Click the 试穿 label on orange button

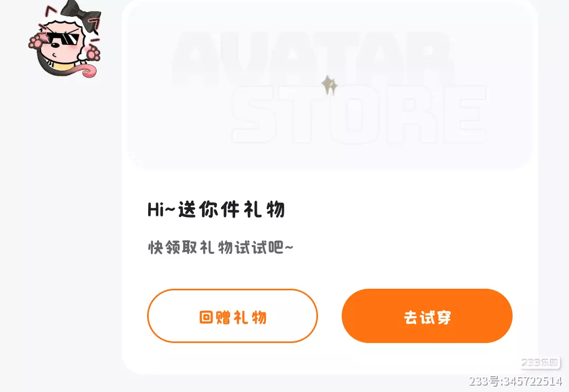pos(436,317)
